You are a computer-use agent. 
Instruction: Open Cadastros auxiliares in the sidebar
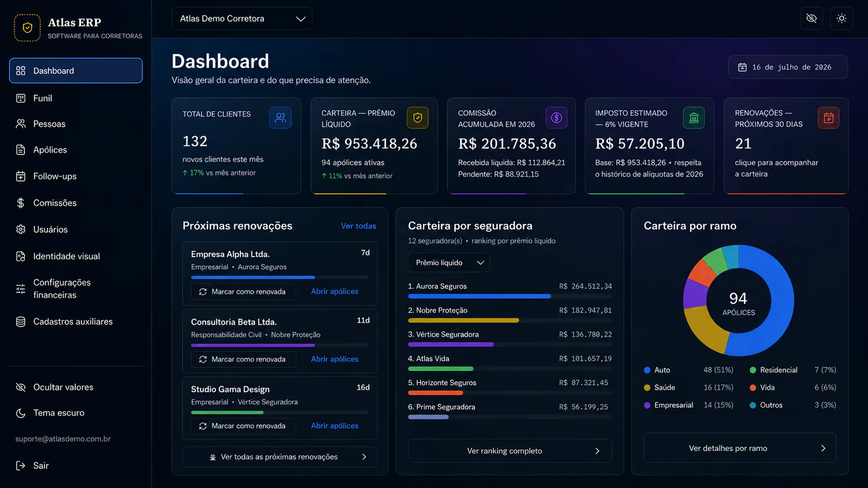coord(76,322)
